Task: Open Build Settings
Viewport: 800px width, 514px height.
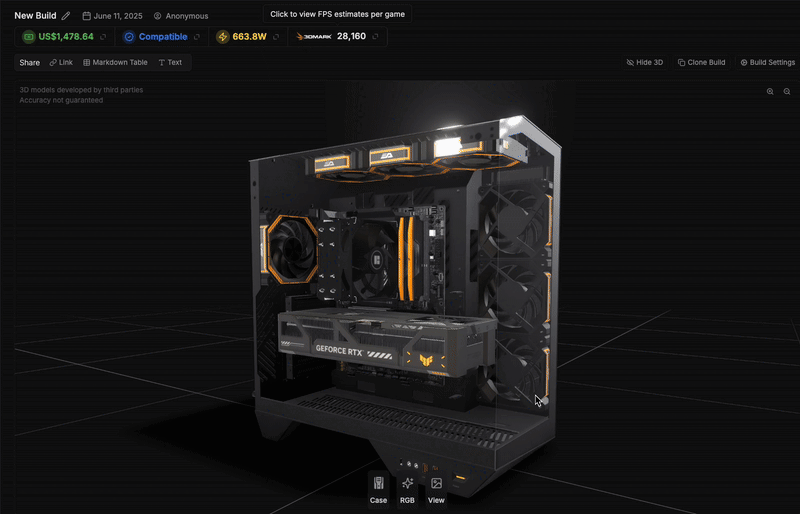Action: [x=767, y=62]
